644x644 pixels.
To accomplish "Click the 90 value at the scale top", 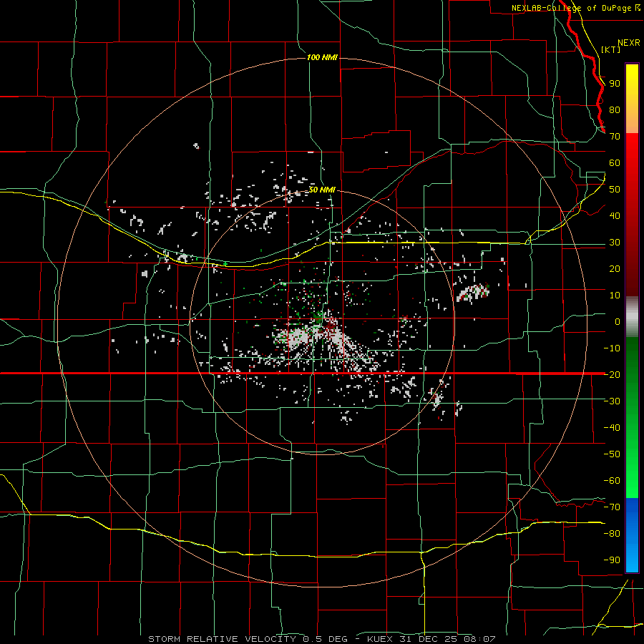I will 615,84.
